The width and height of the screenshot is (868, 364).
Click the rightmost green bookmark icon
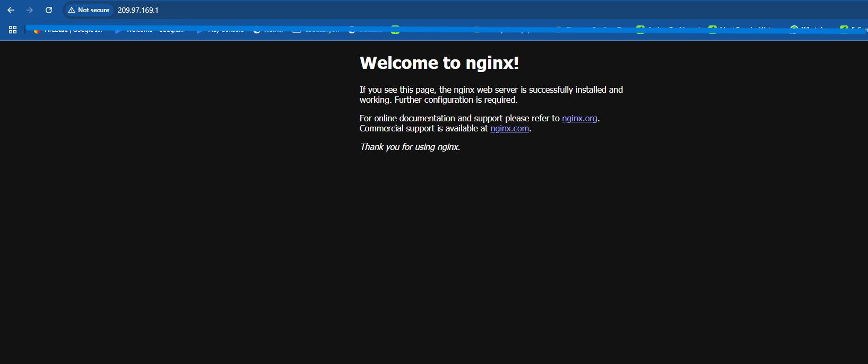(844, 30)
